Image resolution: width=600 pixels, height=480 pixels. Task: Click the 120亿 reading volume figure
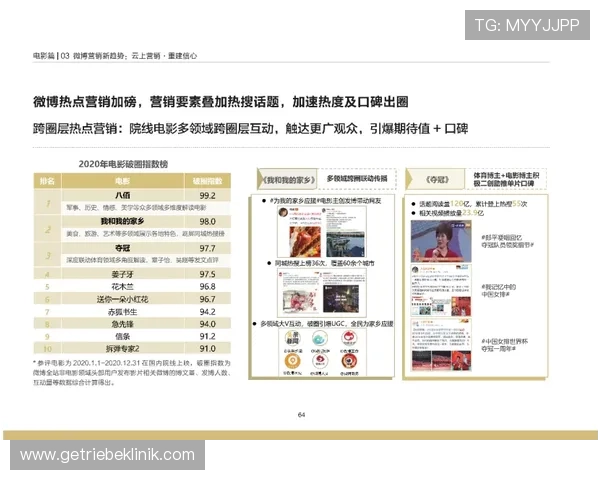(460, 204)
